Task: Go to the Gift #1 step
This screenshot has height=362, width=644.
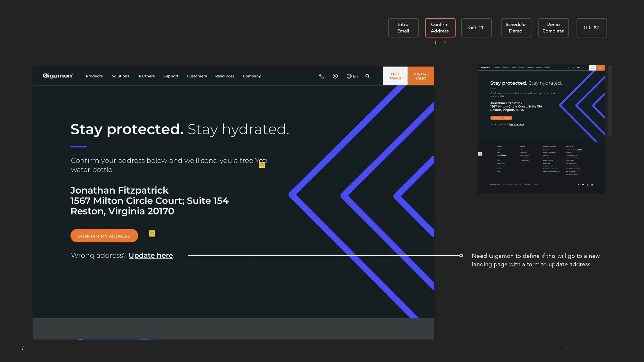Action: [x=477, y=28]
